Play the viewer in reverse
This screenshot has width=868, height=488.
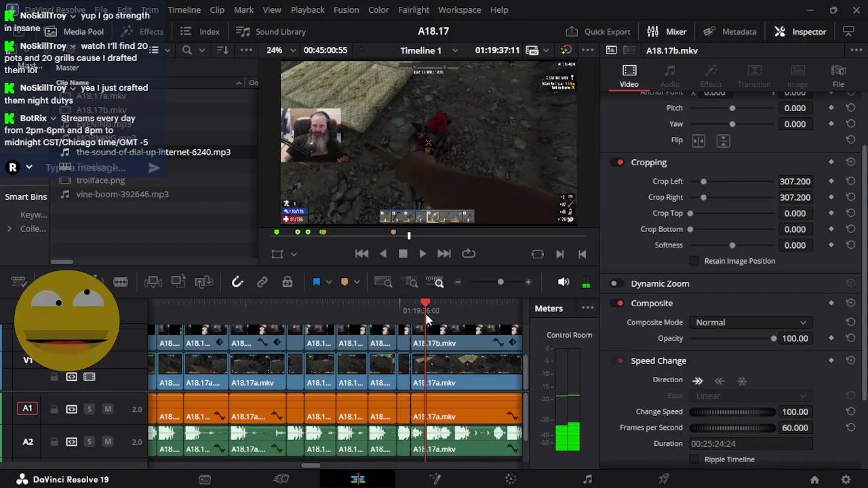(x=383, y=253)
